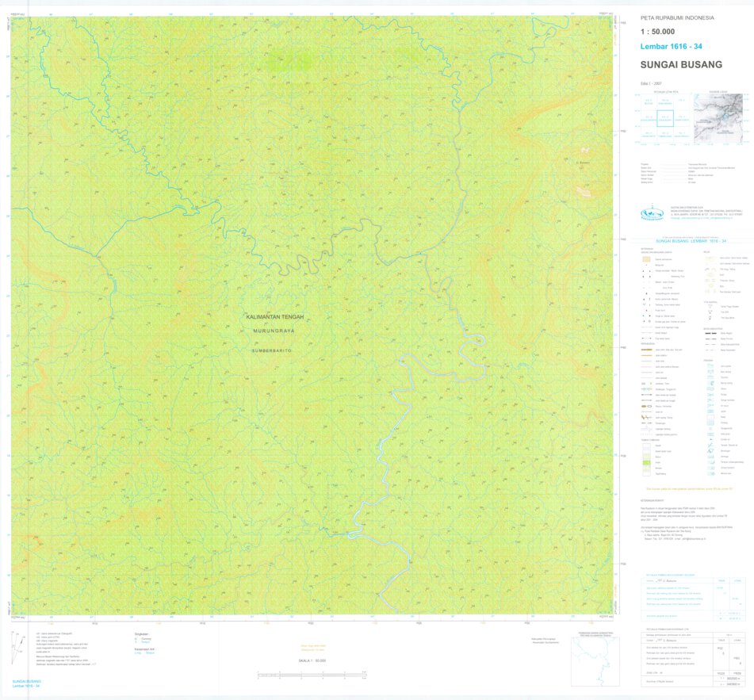Viewport: 754px width, 700px height.
Task: Select the highlighted 1616-34 sheet in the index
Action: (x=665, y=118)
